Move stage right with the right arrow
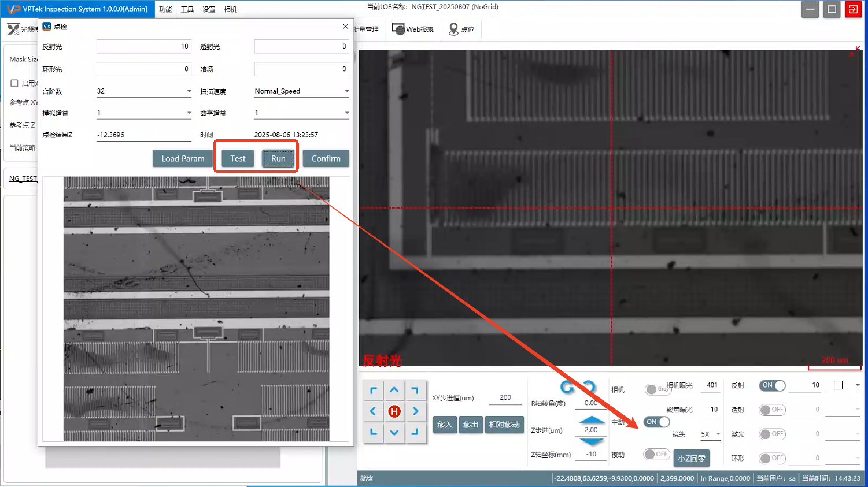The width and height of the screenshot is (868, 487). 415,411
